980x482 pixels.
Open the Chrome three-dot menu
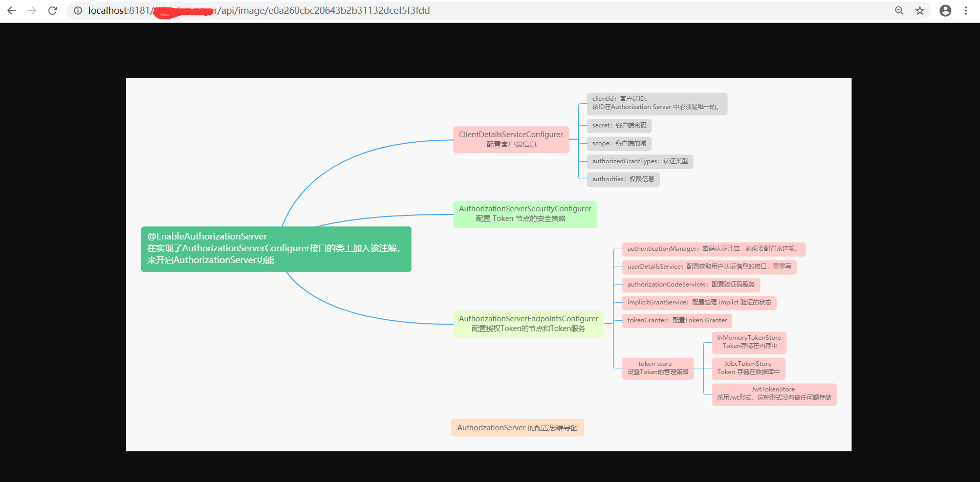966,11
